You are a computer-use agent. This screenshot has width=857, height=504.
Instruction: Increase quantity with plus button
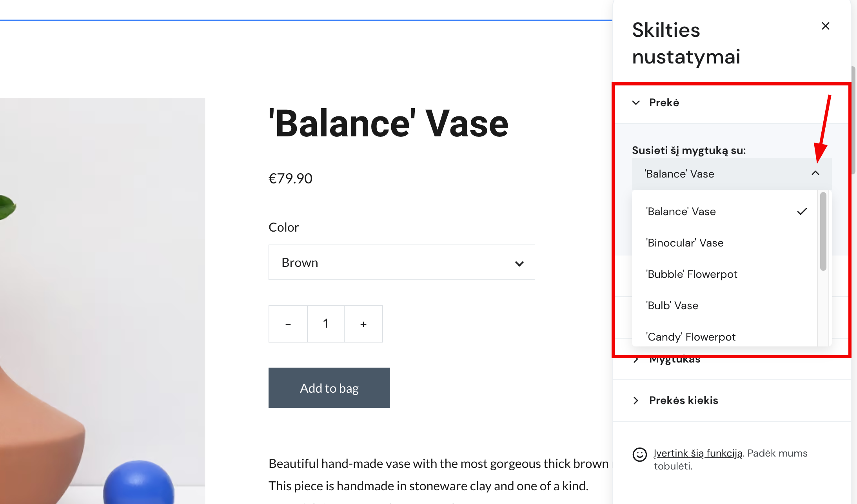[363, 324]
